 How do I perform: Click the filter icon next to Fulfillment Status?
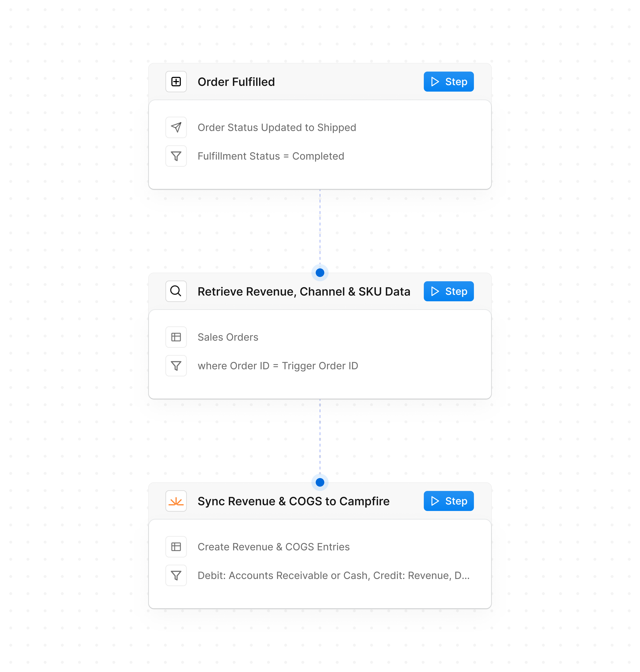click(176, 156)
